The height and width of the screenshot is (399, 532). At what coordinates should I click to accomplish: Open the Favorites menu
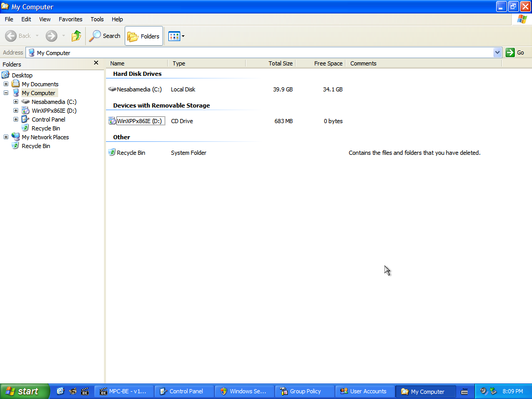pos(70,19)
